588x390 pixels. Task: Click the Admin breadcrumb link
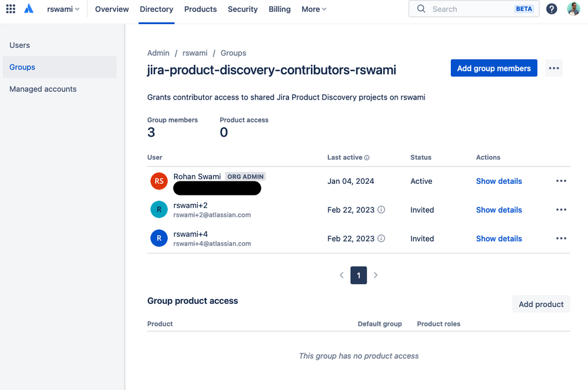158,53
